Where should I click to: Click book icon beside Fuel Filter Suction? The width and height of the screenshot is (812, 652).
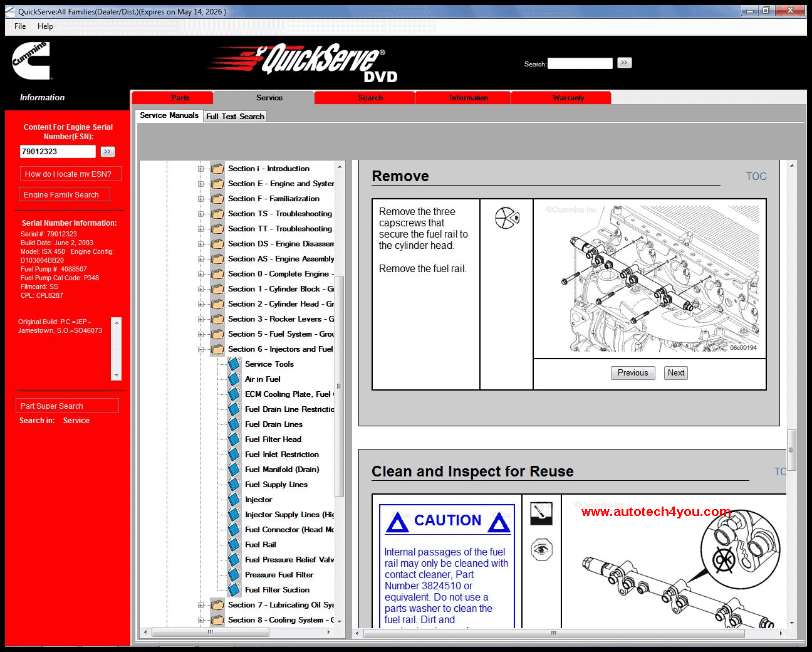pos(234,590)
